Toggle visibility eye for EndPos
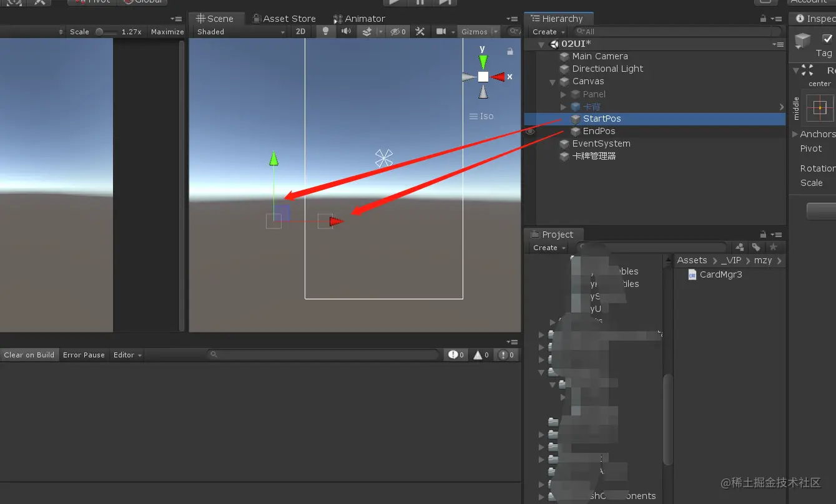The width and height of the screenshot is (836, 504). (x=530, y=132)
